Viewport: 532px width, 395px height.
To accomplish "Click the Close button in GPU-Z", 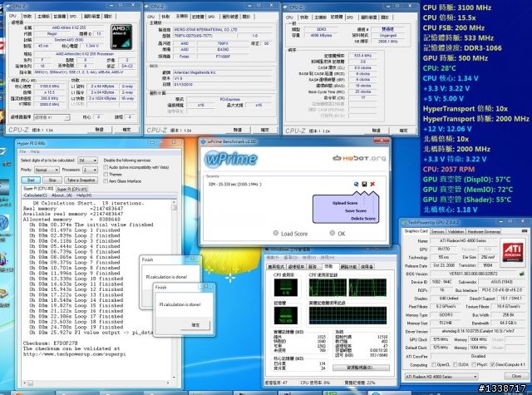I will 516,377.
